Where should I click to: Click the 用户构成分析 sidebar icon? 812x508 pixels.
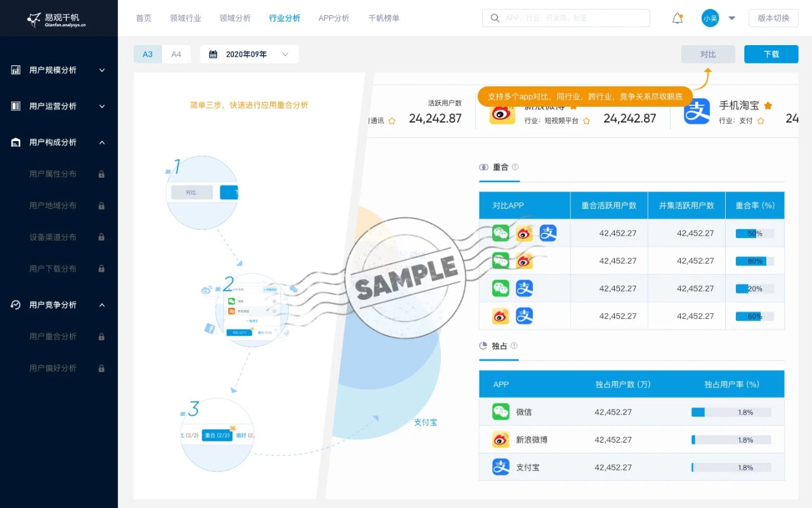point(16,142)
